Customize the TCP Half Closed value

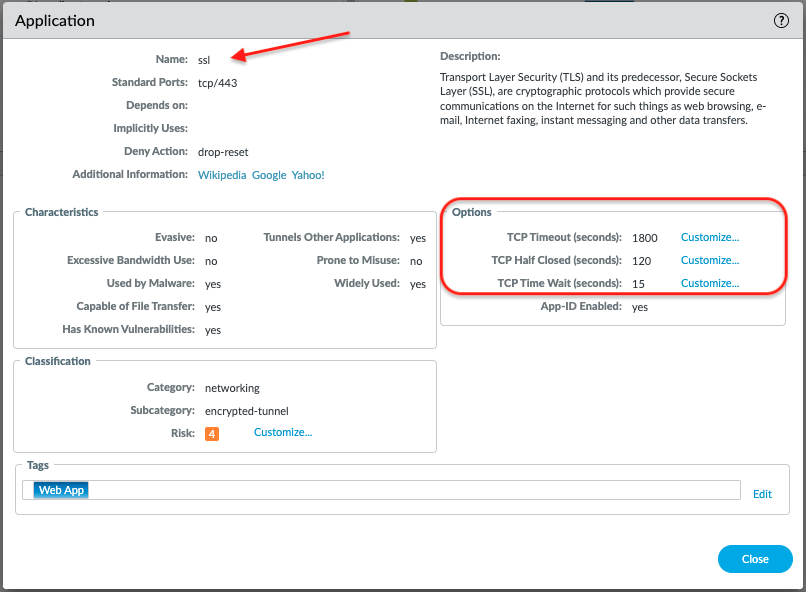point(710,261)
